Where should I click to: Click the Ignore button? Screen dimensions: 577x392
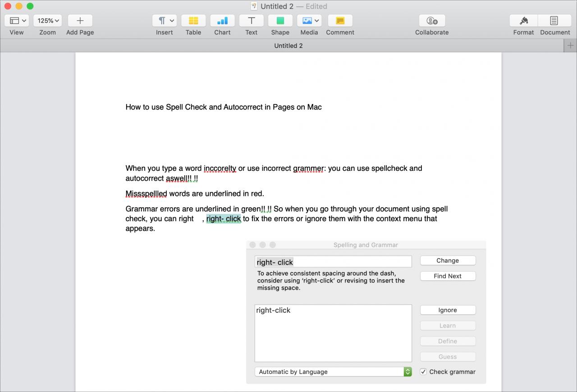point(448,310)
